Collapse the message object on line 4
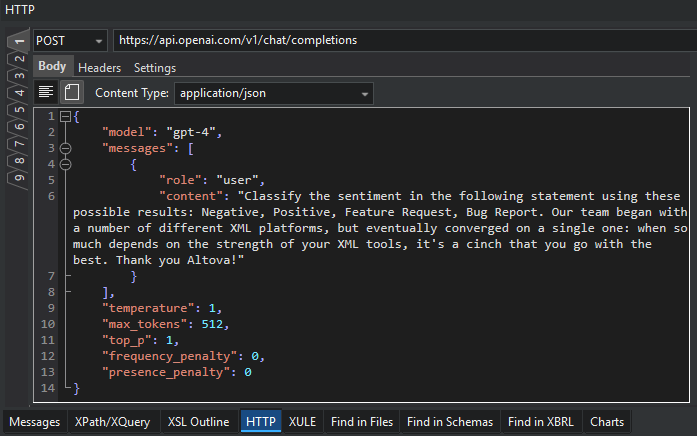 point(66,164)
